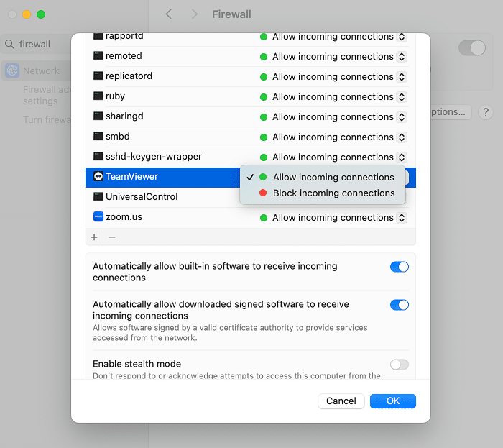Viewport: 503px width, 448px height.
Task: Expand sharingd connection permission dropdown
Action: [333, 116]
